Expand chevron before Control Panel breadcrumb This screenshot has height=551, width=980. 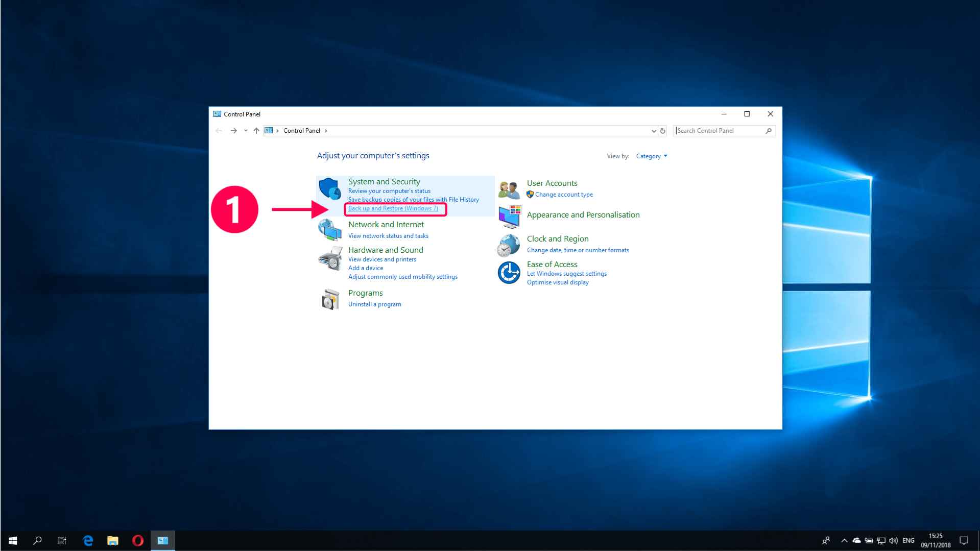click(277, 131)
